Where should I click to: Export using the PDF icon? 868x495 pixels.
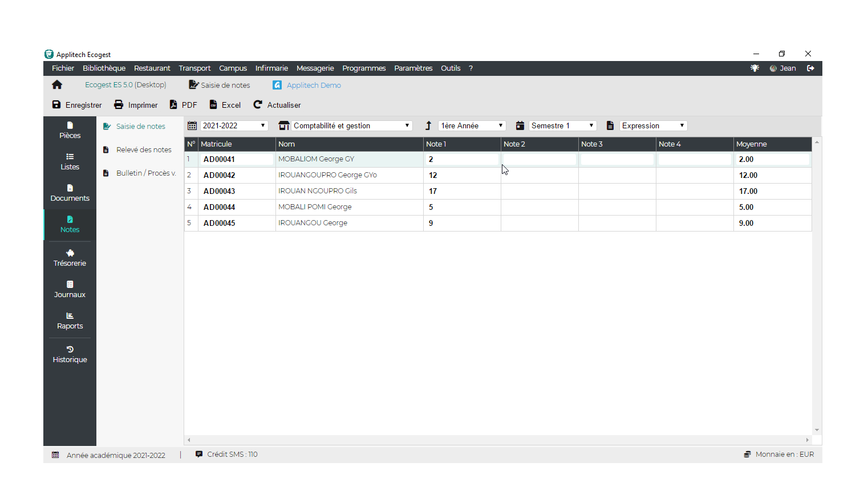click(x=173, y=105)
